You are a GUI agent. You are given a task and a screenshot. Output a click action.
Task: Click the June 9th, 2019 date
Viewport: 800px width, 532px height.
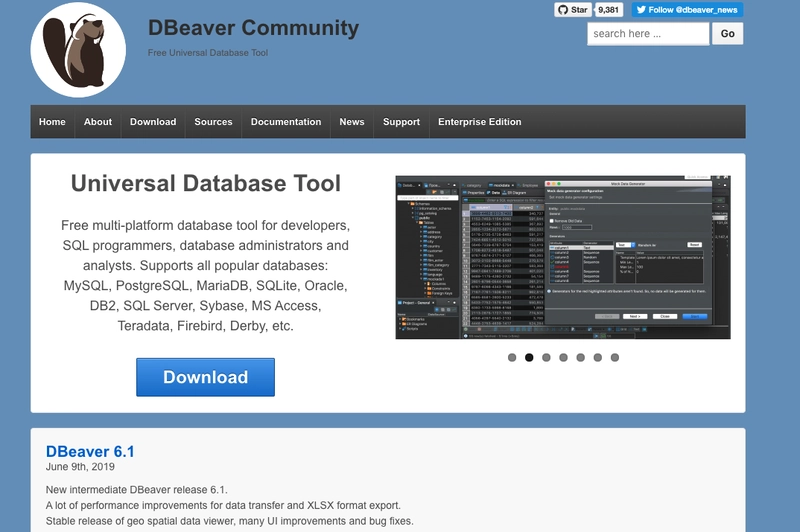pos(80,467)
